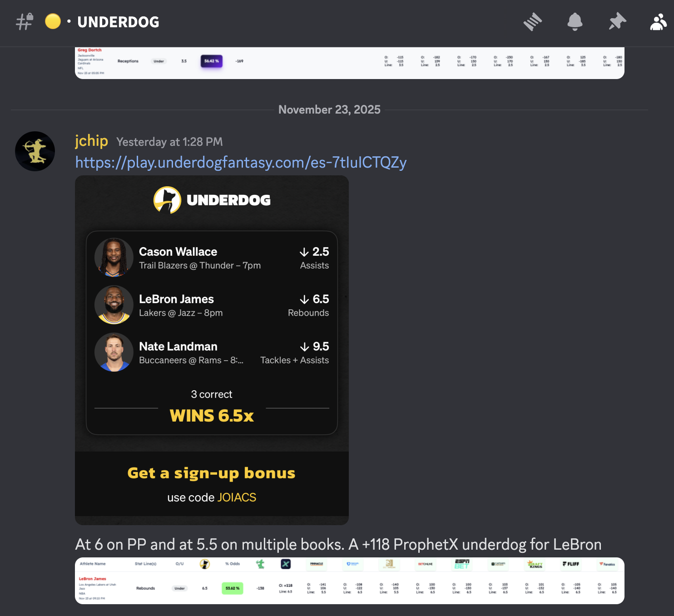The image size is (674, 616).
Task: Click the jchip username
Action: coord(91,141)
